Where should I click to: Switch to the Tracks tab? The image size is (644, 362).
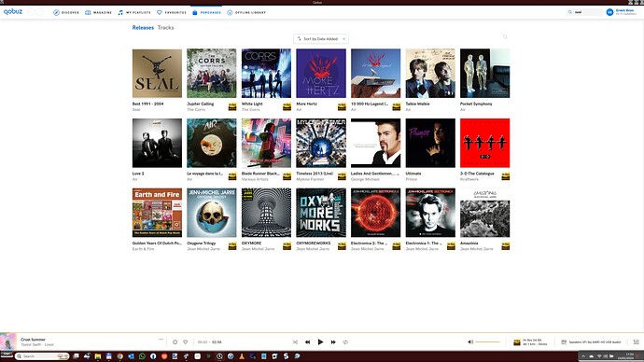point(165,27)
